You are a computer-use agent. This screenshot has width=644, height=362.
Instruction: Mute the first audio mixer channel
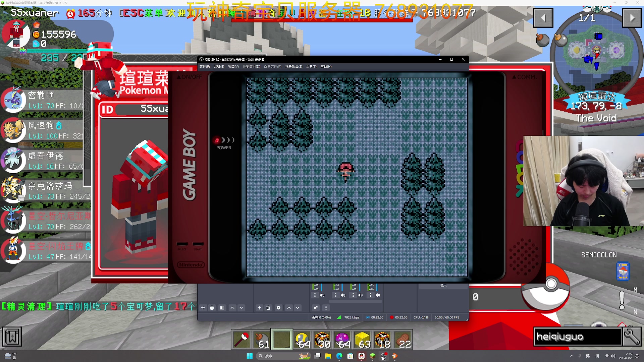(322, 295)
